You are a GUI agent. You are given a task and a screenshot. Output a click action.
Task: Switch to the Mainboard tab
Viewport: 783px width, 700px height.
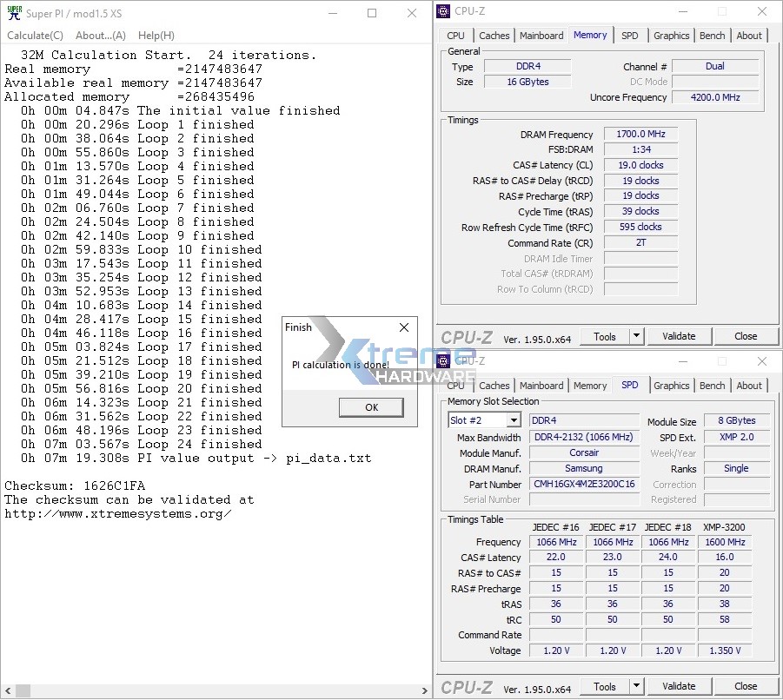tap(541, 36)
